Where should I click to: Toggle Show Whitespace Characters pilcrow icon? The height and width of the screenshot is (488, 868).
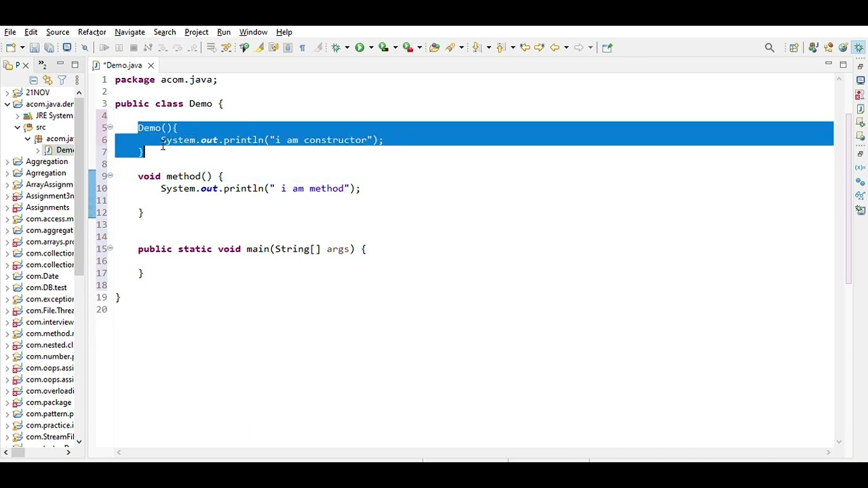[x=302, y=47]
